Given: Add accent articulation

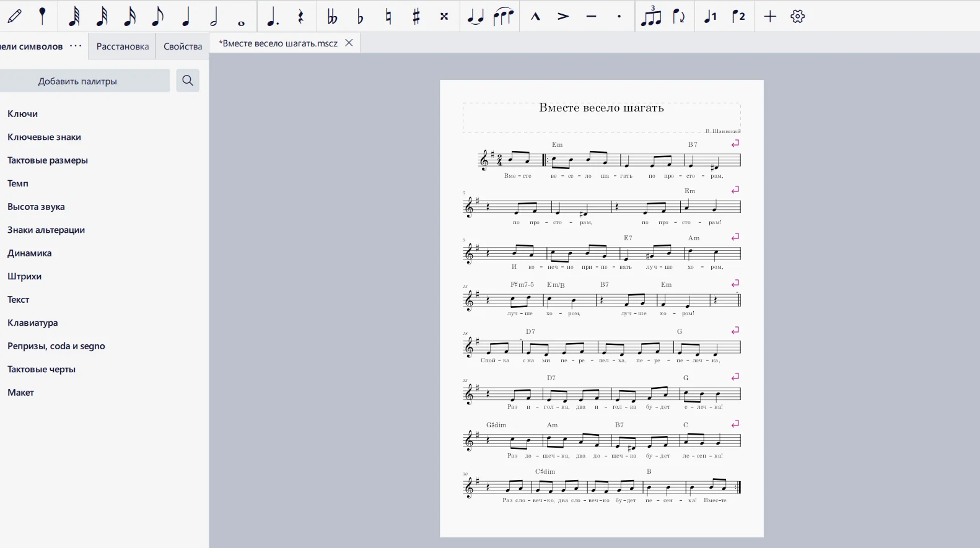Looking at the screenshot, I should pos(563,16).
